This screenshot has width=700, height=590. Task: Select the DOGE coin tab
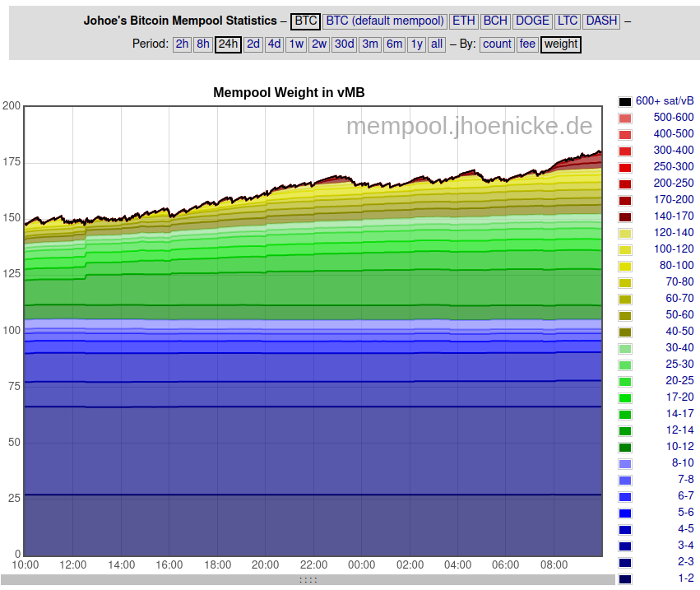pos(532,21)
